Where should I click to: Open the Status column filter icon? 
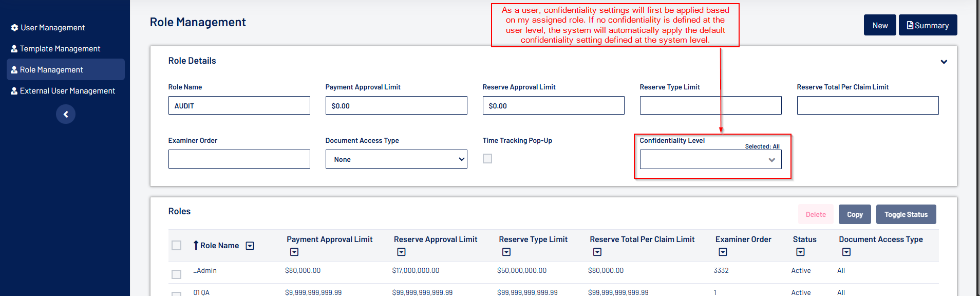[x=800, y=252]
